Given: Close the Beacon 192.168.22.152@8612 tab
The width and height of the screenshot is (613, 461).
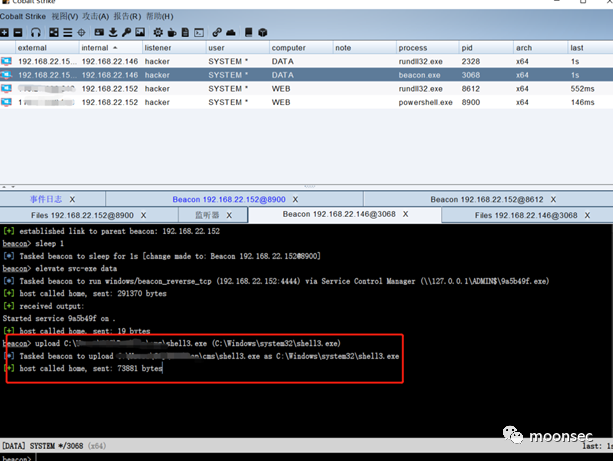Looking at the screenshot, I should 553,199.
